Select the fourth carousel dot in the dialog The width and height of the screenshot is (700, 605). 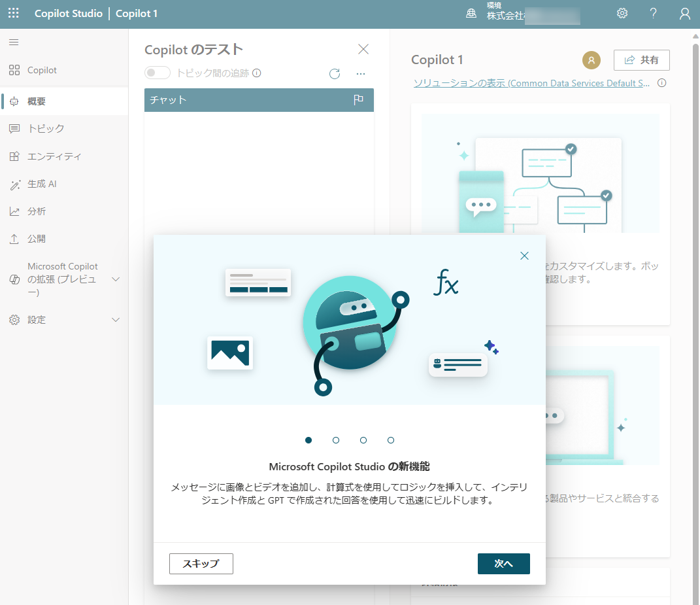point(391,440)
